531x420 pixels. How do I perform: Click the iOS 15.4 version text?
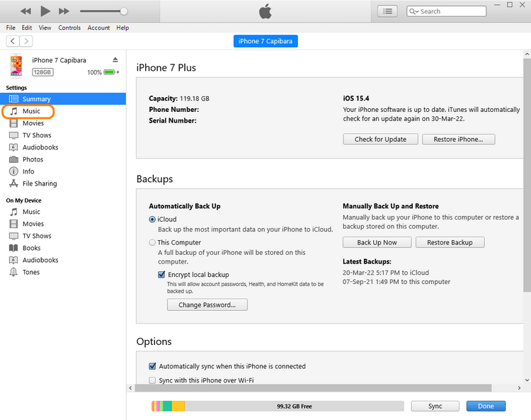coord(356,98)
